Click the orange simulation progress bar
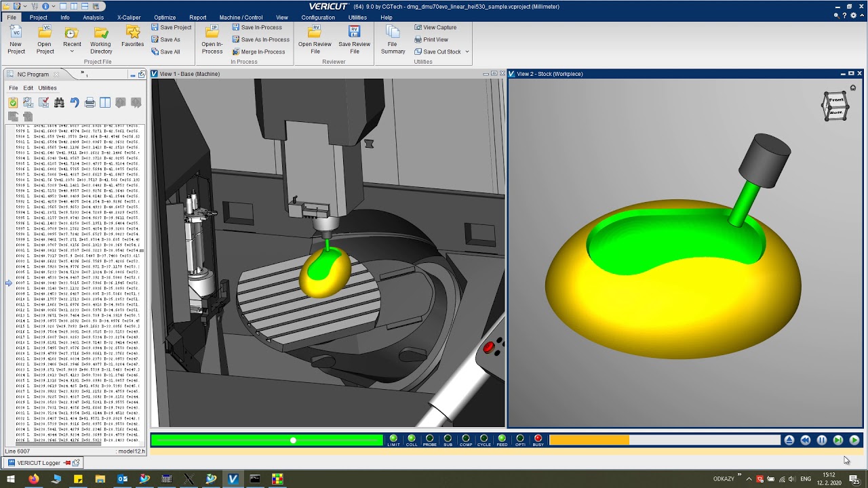The height and width of the screenshot is (488, 868). 589,441
